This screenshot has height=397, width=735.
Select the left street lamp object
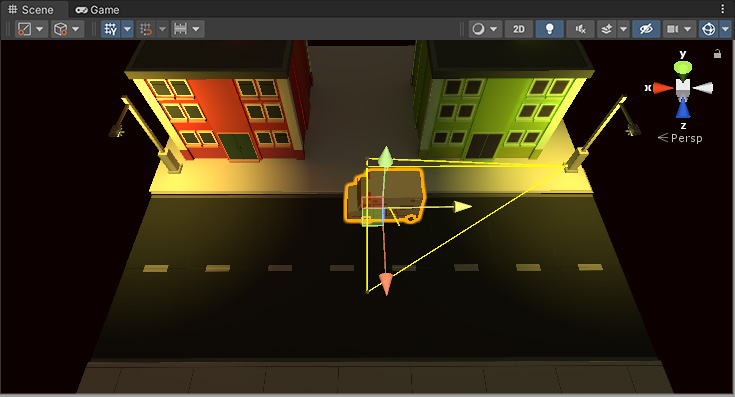coord(145,134)
